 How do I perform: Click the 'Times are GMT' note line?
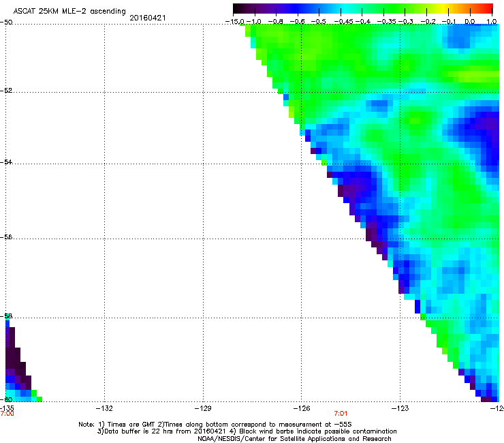point(215,425)
